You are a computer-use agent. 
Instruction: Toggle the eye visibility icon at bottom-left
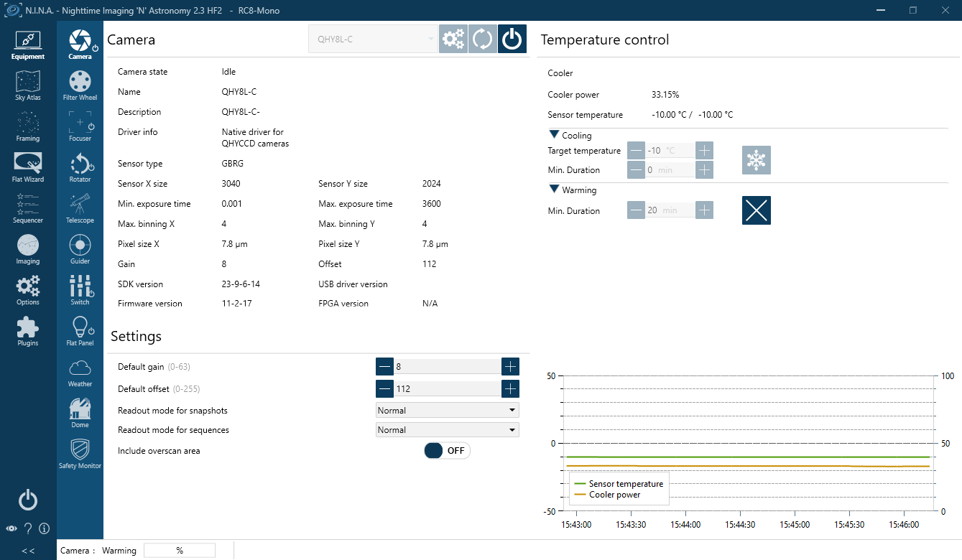[x=11, y=529]
